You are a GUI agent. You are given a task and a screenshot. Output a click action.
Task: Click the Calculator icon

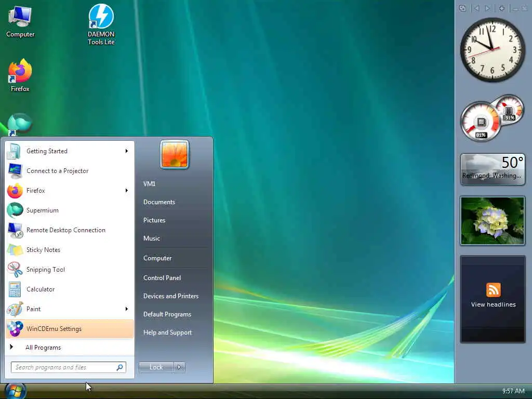15,289
